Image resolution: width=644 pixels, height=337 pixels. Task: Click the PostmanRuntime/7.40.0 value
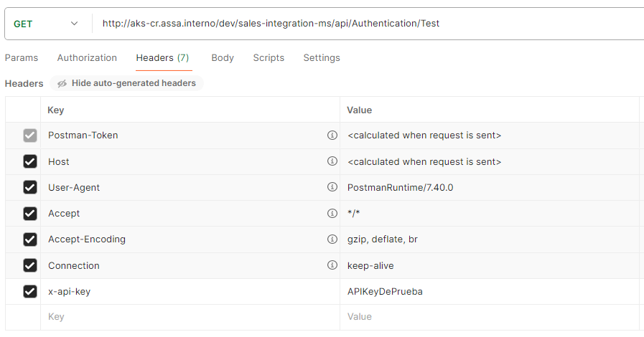pos(400,187)
